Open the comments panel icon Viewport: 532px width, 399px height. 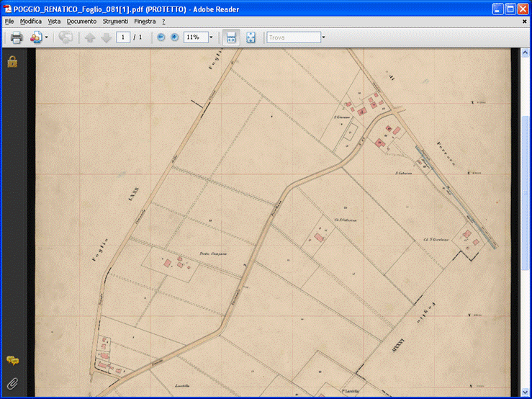pyautogui.click(x=12, y=361)
